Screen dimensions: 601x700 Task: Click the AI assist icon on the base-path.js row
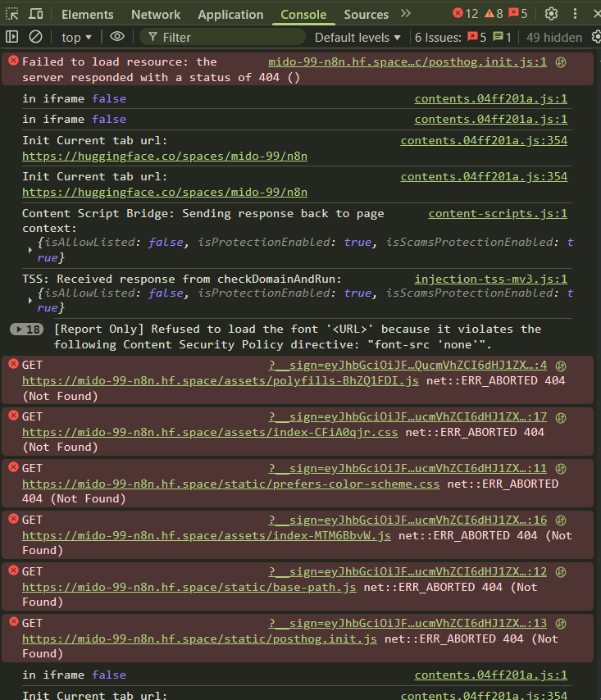561,572
